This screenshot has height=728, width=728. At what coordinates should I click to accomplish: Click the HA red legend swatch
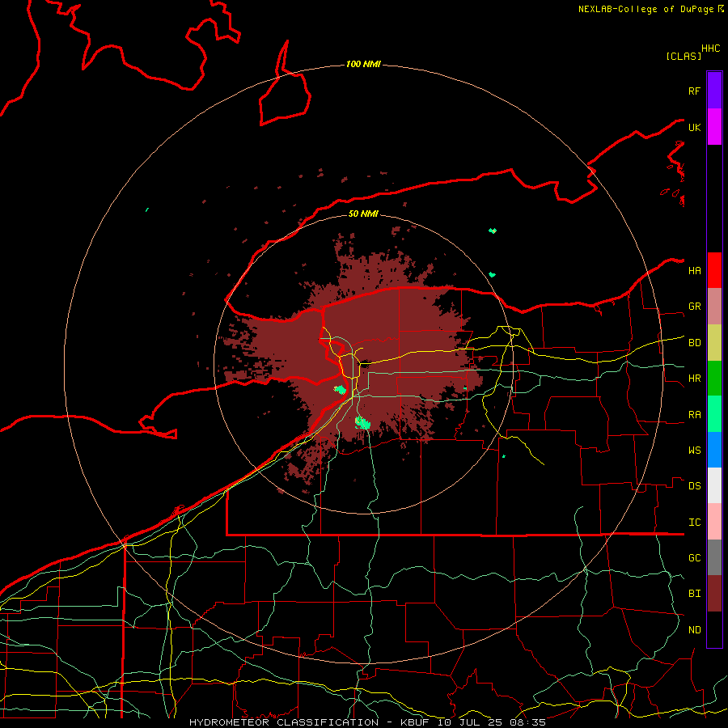coord(714,270)
